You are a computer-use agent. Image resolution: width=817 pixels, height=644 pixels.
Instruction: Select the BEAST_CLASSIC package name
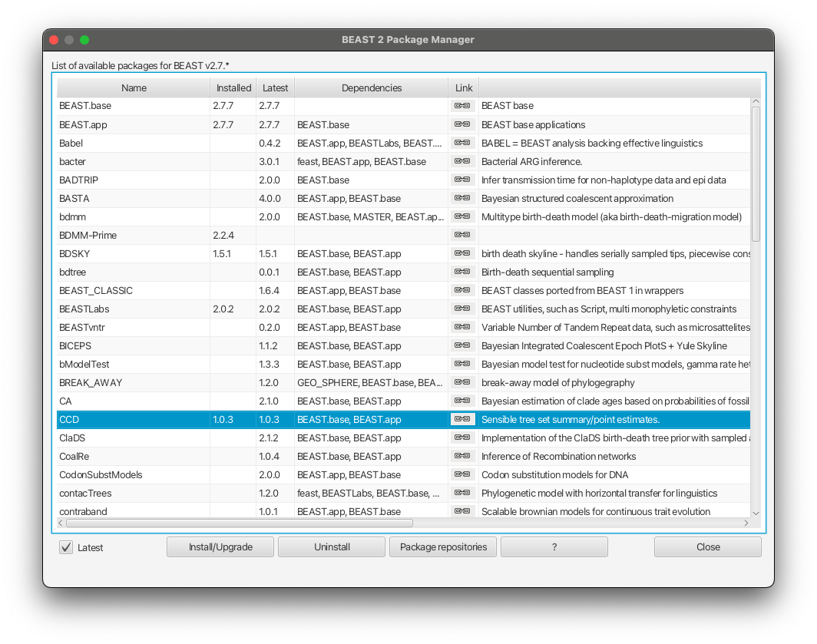point(96,290)
